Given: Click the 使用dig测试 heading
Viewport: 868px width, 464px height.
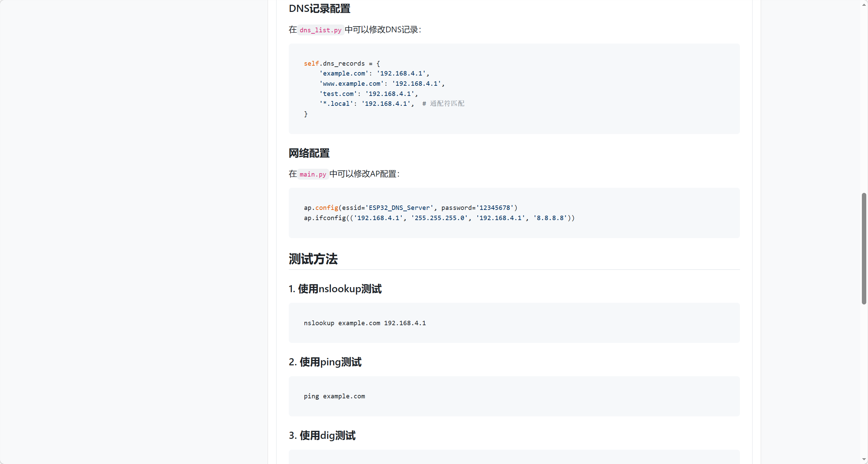Looking at the screenshot, I should pos(322,435).
